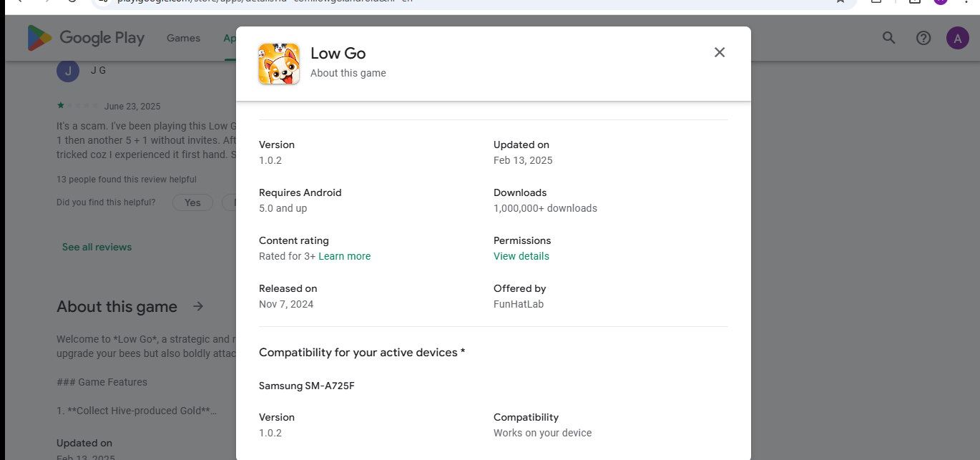Viewport: 980px width, 460px height.
Task: Click the About this game page heading
Action: coord(117,307)
